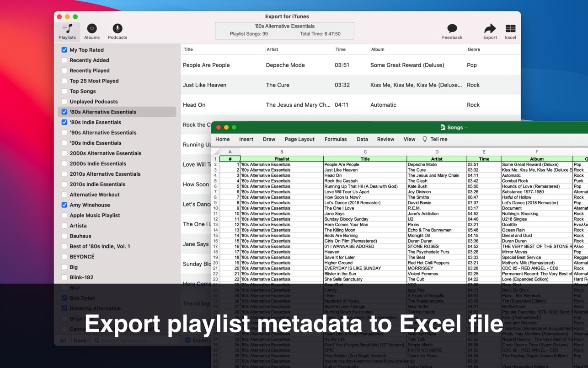Sort songs by Artist column header
Image resolution: width=588 pixels, height=368 pixels.
272,49
